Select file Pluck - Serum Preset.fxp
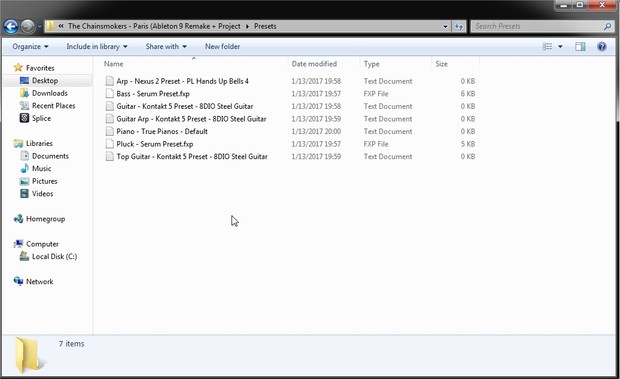The height and width of the screenshot is (379, 620). 155,144
